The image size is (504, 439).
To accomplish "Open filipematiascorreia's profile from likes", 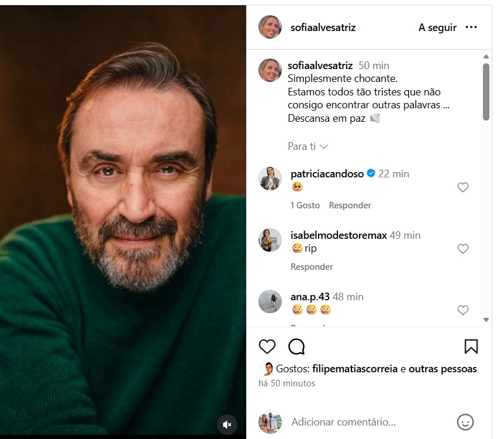I will 355,369.
